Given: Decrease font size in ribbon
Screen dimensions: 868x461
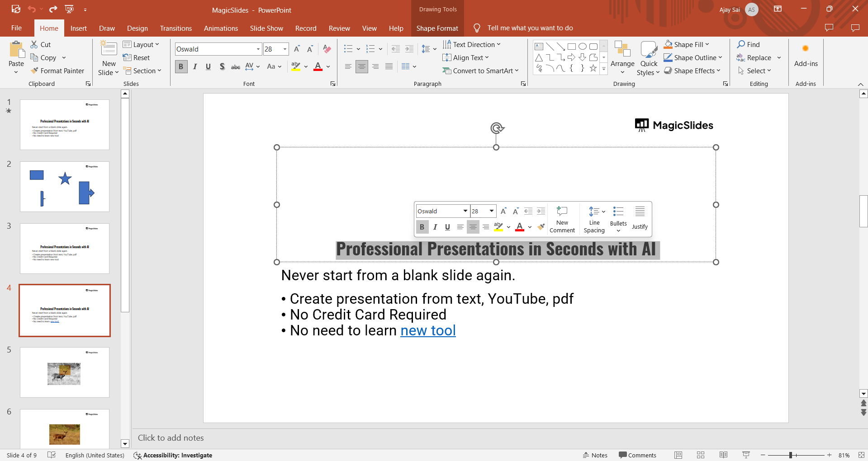Looking at the screenshot, I should point(310,49).
